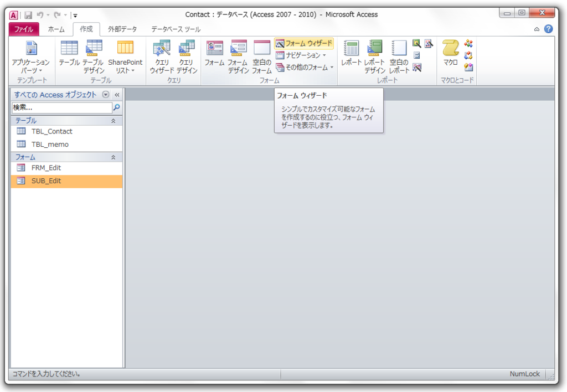The image size is (567, 392).
Task: Click the search magnifier icon
Action: pos(117,107)
